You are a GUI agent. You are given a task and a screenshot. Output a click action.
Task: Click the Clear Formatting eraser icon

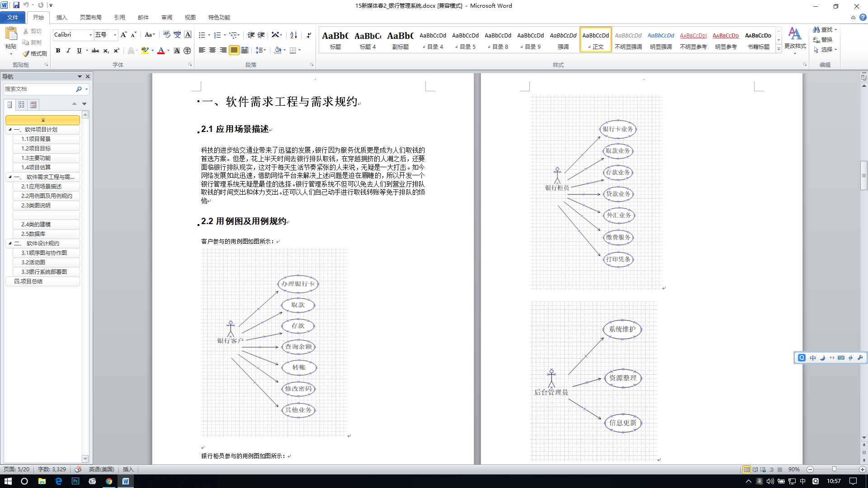pos(166,35)
